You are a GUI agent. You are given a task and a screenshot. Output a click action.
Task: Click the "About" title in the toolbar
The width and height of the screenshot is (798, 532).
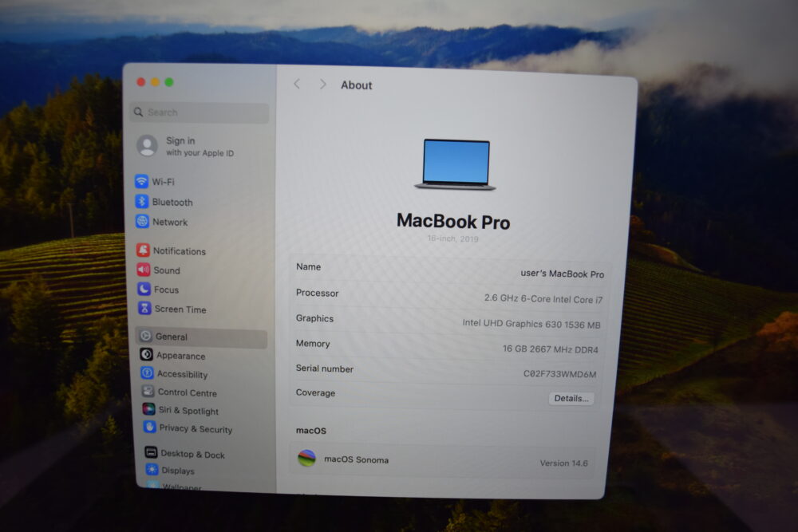click(356, 85)
